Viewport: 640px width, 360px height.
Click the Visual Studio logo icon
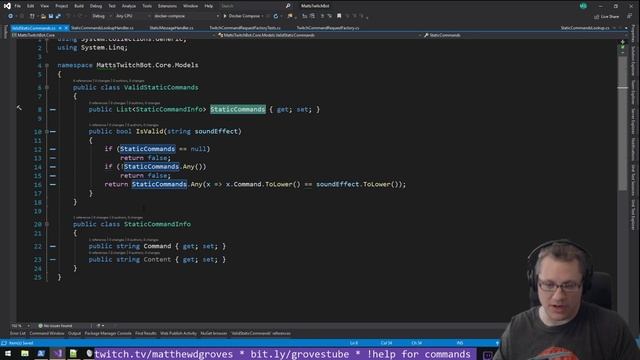7,6
